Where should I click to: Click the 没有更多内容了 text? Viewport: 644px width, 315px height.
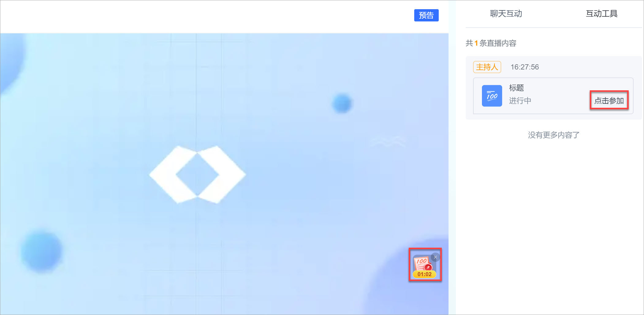[553, 135]
